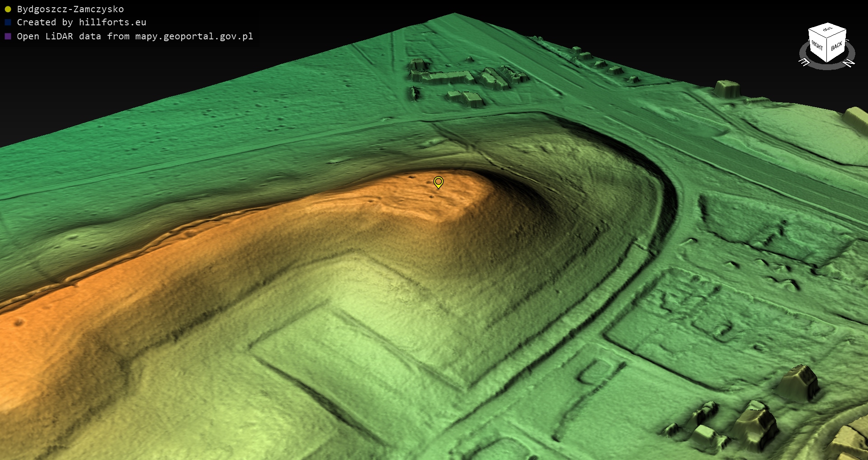Click the yellow location pin on the hilltop
This screenshot has width=868, height=460.
pyautogui.click(x=438, y=182)
